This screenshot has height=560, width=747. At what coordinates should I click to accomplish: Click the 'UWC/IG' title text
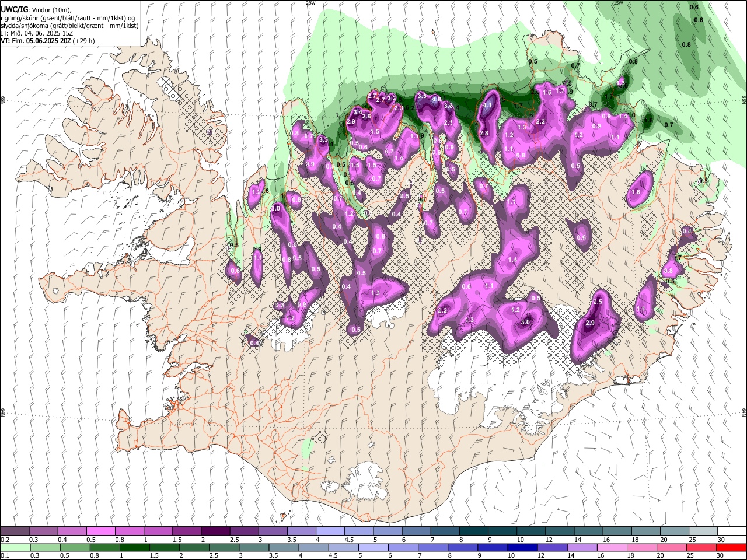pyautogui.click(x=14, y=9)
